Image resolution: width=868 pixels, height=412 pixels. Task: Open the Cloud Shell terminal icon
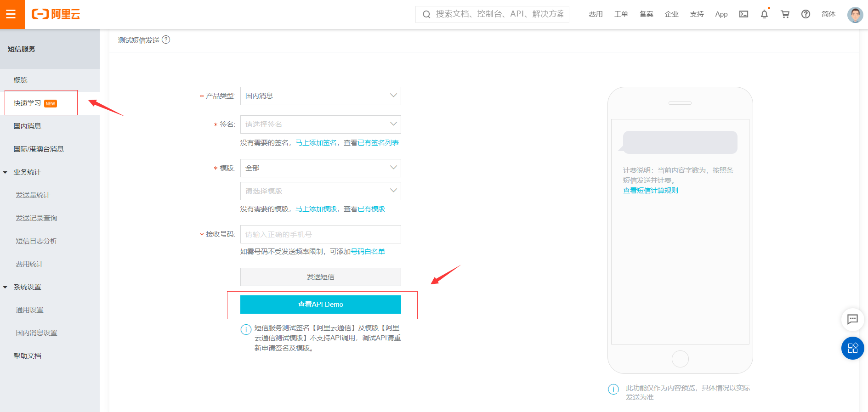point(743,14)
